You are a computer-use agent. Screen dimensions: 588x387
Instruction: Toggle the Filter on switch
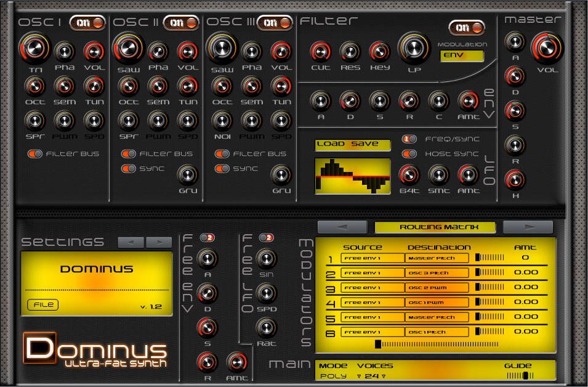tap(467, 27)
